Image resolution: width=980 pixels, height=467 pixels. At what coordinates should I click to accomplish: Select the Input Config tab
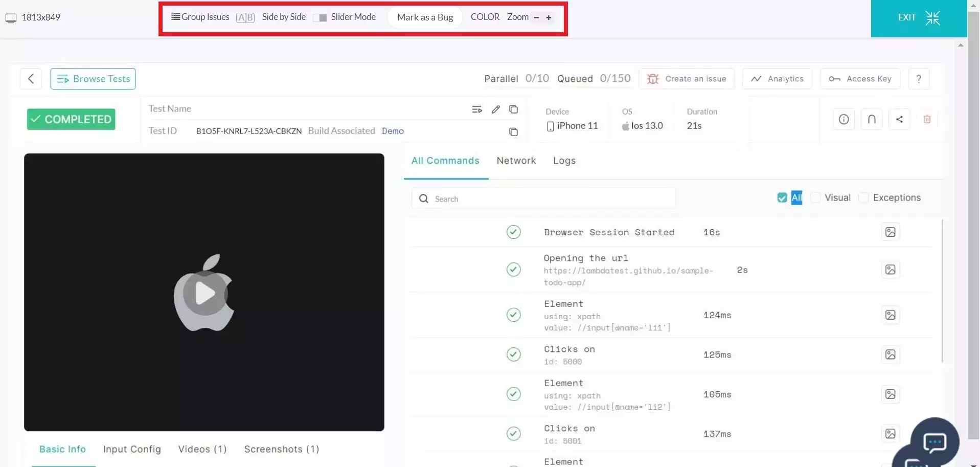(132, 449)
